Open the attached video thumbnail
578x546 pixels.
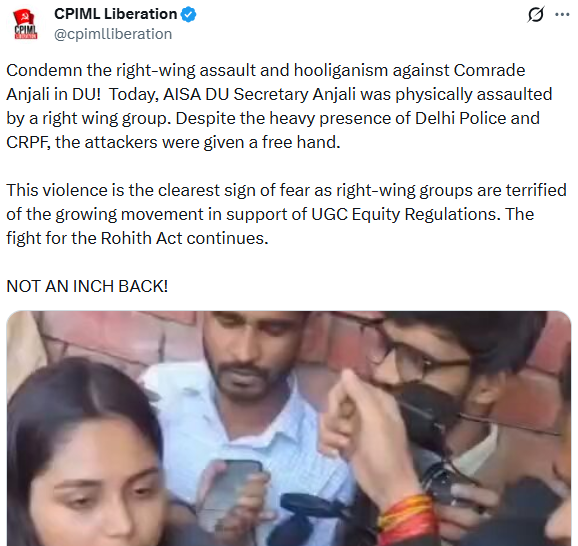click(289, 428)
